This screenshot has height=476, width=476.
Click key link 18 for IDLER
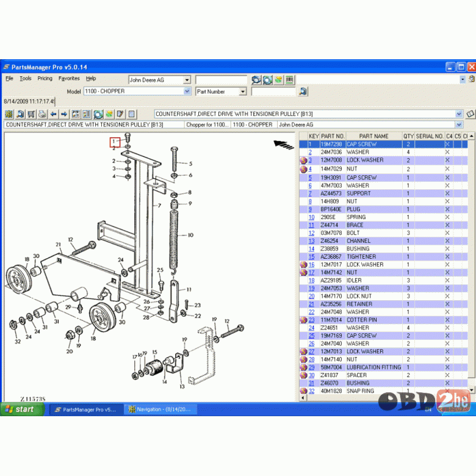point(311,280)
